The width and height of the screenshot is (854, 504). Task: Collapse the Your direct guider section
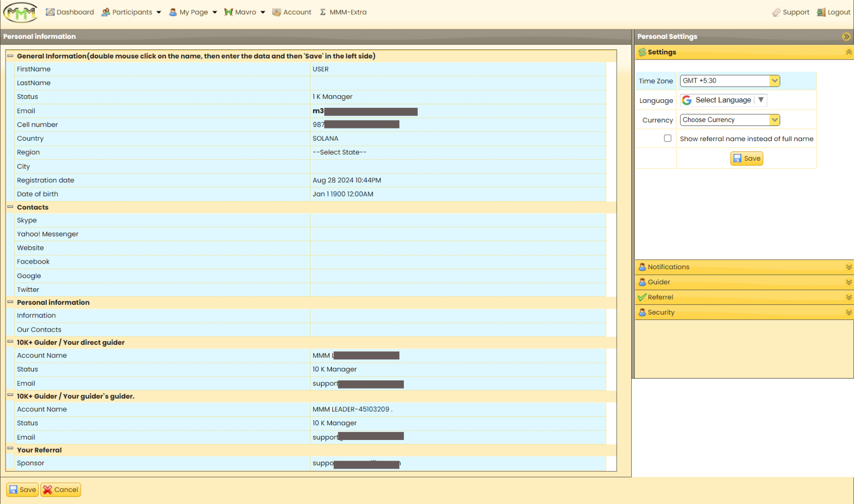pos(10,342)
